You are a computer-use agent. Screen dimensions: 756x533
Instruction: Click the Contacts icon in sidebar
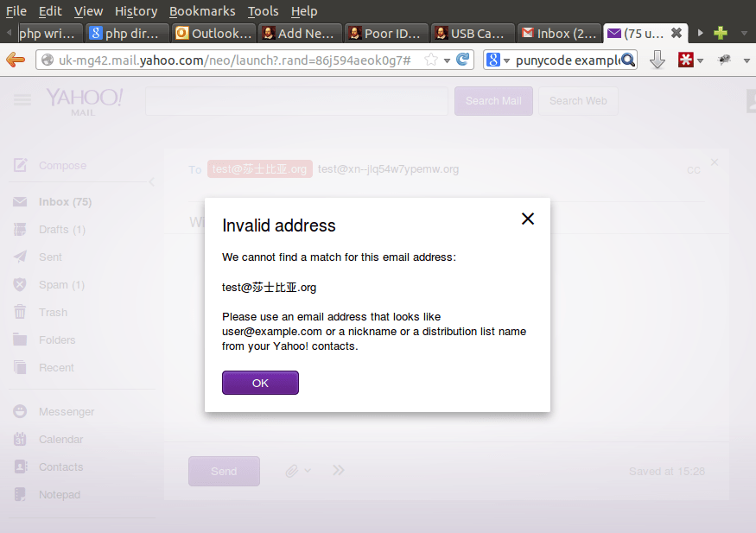(x=21, y=466)
